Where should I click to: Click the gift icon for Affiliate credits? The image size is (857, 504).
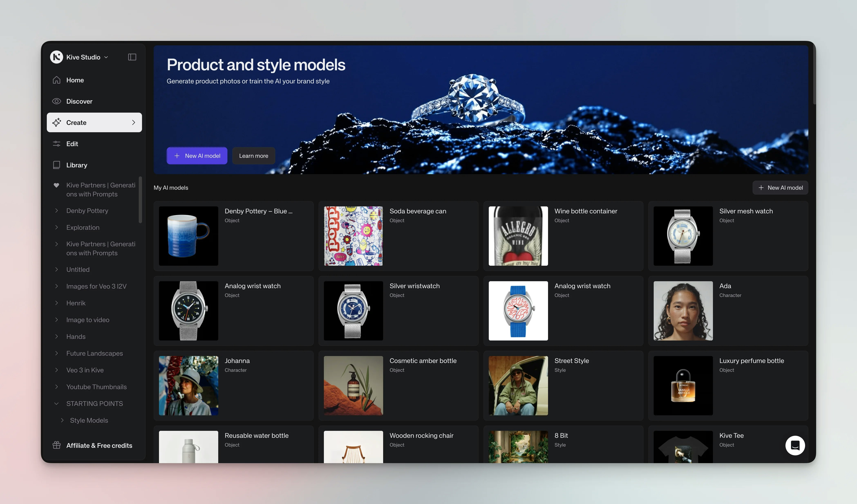tap(56, 445)
